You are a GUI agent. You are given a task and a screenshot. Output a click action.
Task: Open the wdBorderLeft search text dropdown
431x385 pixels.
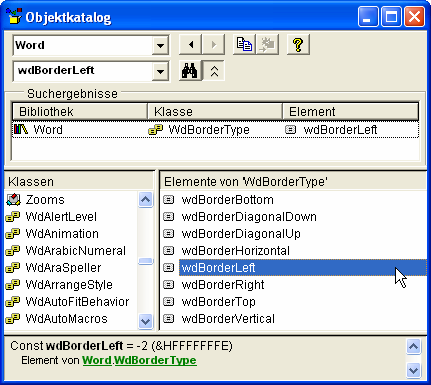click(x=160, y=71)
